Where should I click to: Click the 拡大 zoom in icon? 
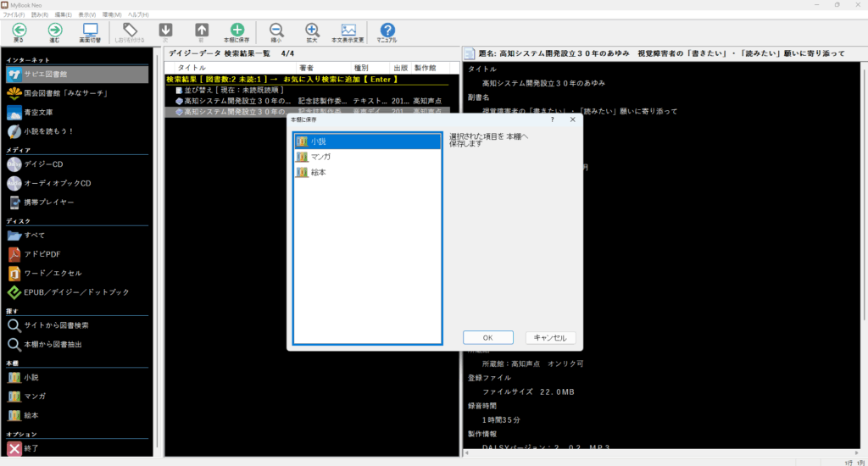tap(312, 32)
